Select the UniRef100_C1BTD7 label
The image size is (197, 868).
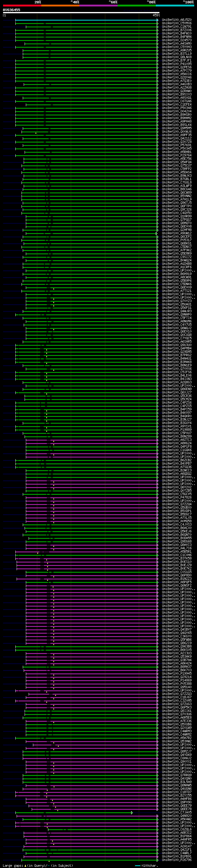pos(176,792)
